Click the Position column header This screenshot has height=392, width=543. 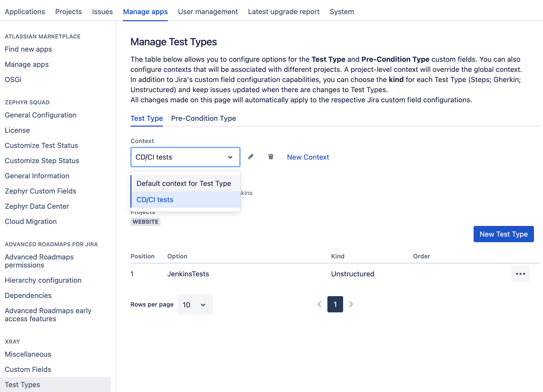click(x=142, y=256)
